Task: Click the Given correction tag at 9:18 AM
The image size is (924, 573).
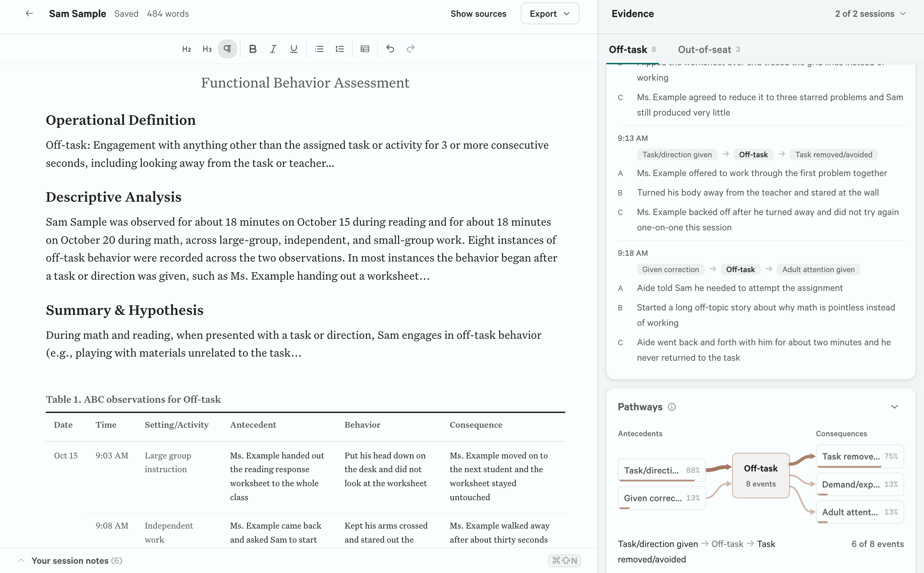Action: click(670, 269)
